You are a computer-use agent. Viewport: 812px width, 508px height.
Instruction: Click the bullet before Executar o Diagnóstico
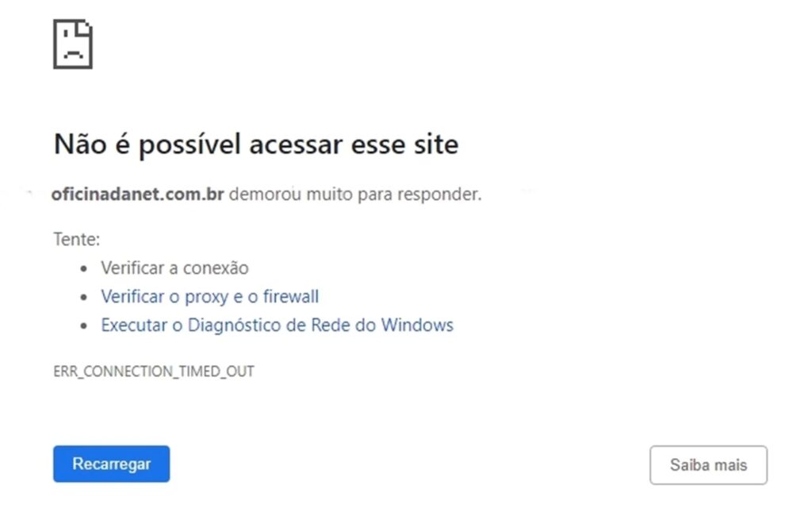click(x=84, y=325)
